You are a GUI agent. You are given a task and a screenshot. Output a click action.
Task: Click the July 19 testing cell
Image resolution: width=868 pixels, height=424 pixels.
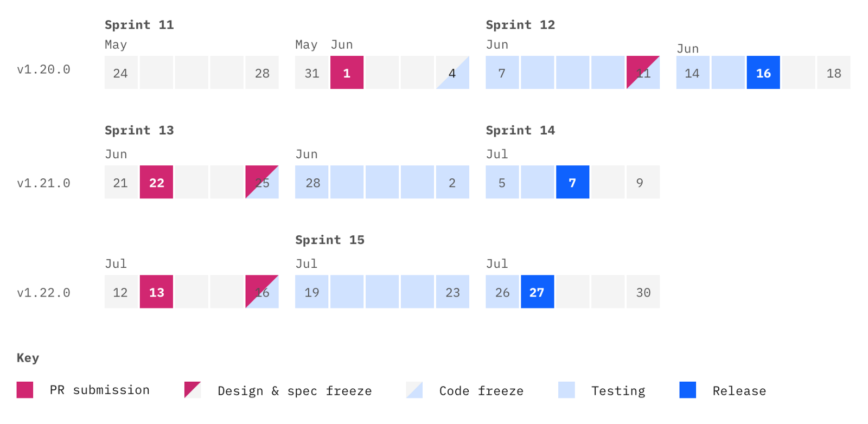311,292
